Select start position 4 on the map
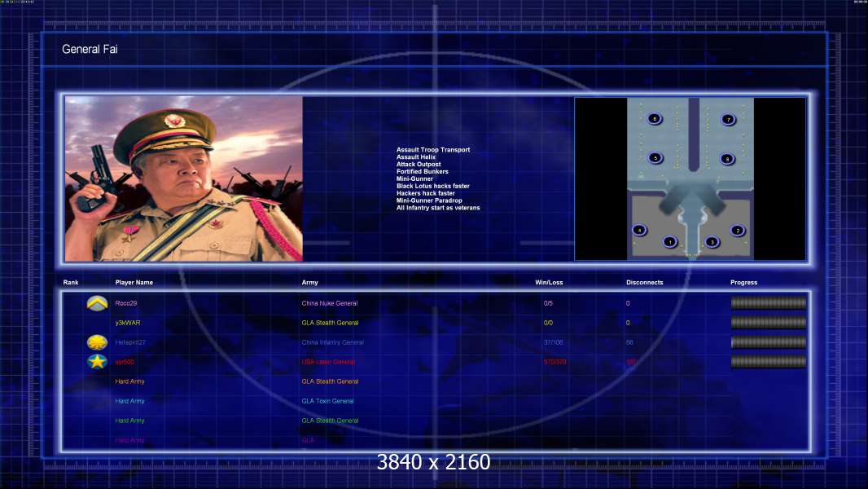This screenshot has width=868, height=489. (639, 230)
